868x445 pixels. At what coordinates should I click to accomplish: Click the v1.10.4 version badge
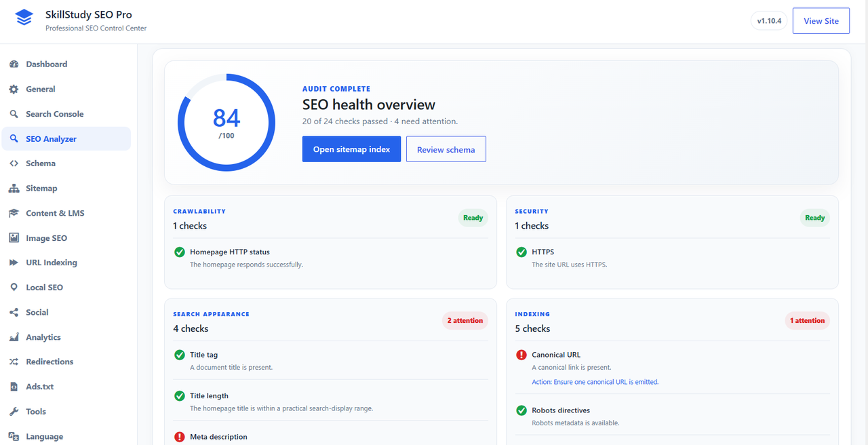[x=769, y=21]
